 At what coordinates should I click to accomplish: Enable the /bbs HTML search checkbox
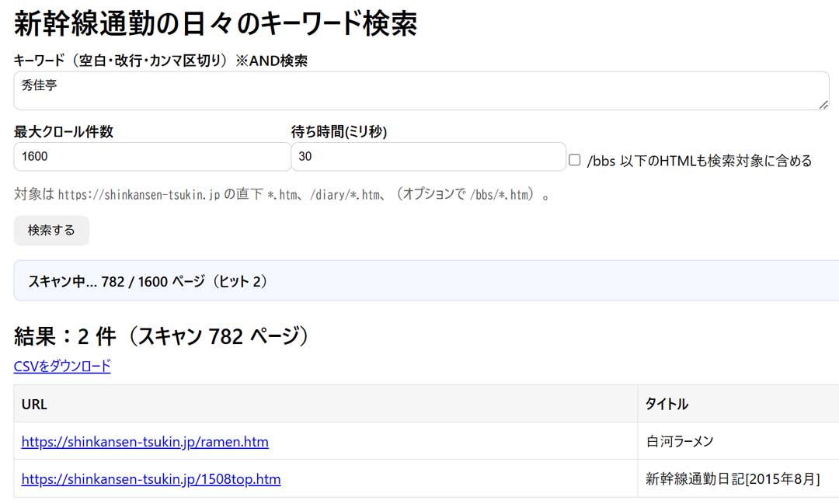coord(575,160)
